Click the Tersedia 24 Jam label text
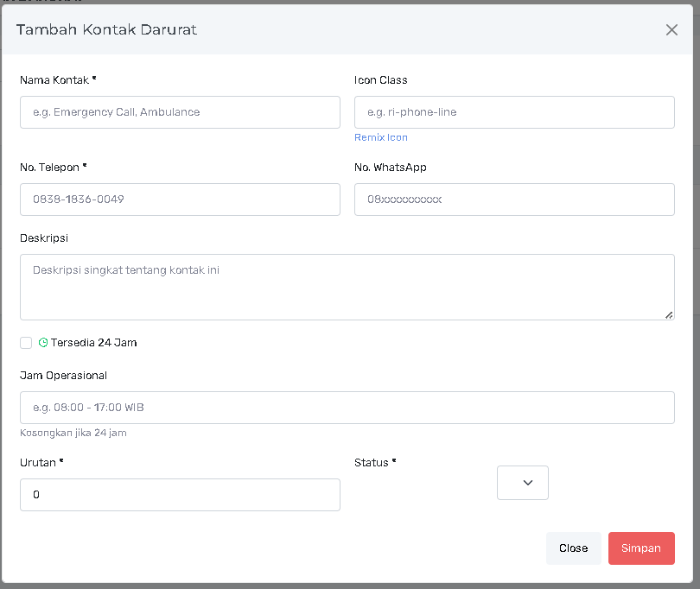700x589 pixels. tap(93, 343)
